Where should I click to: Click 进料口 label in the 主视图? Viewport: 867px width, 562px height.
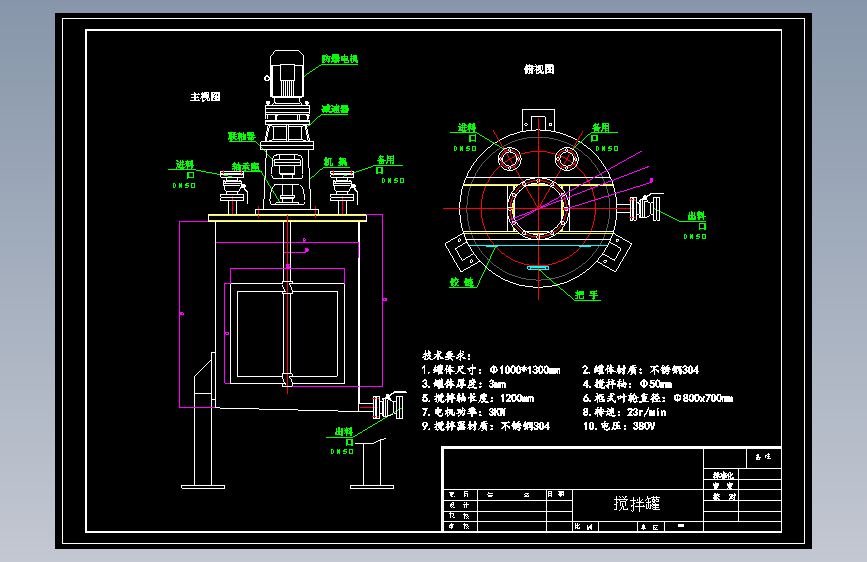[185, 169]
